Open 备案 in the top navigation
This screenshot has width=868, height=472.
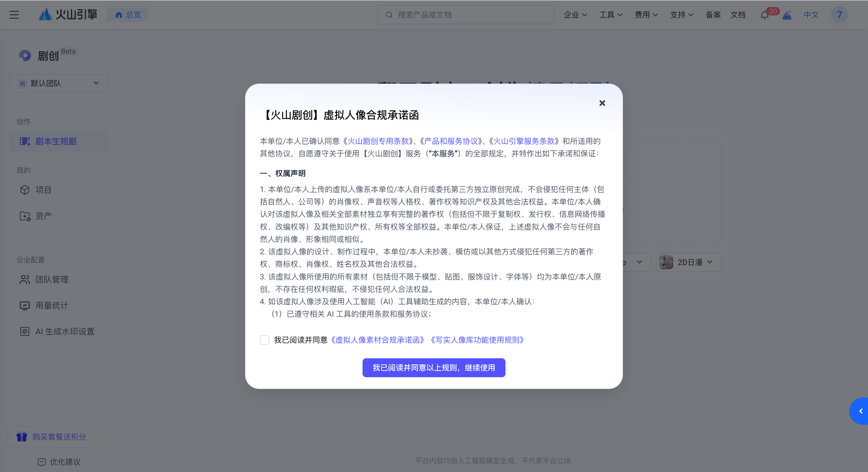(713, 15)
